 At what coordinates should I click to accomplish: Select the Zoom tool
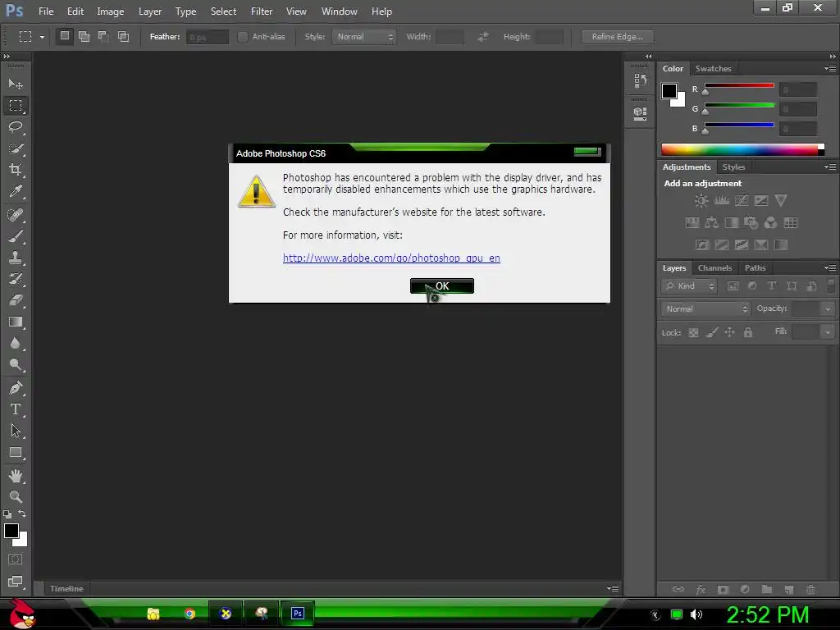click(16, 496)
